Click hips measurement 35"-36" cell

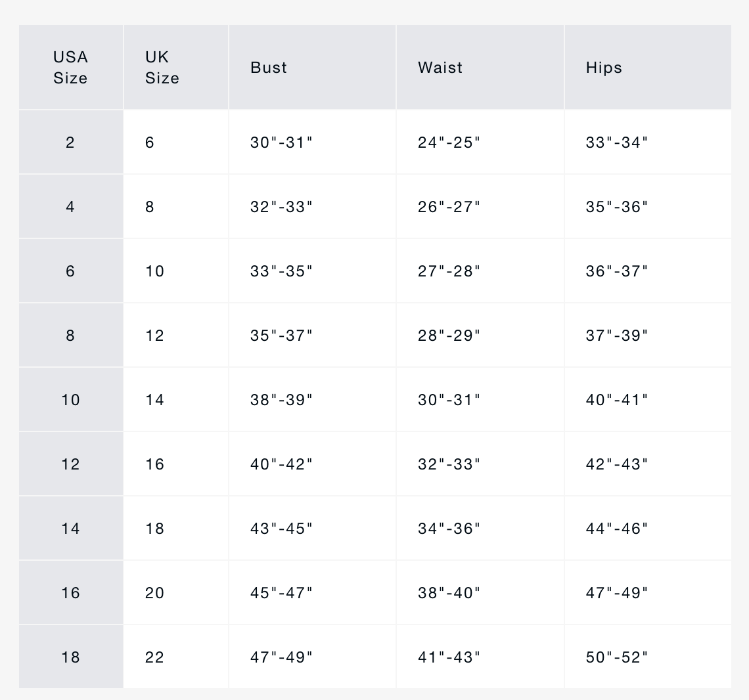(x=648, y=207)
